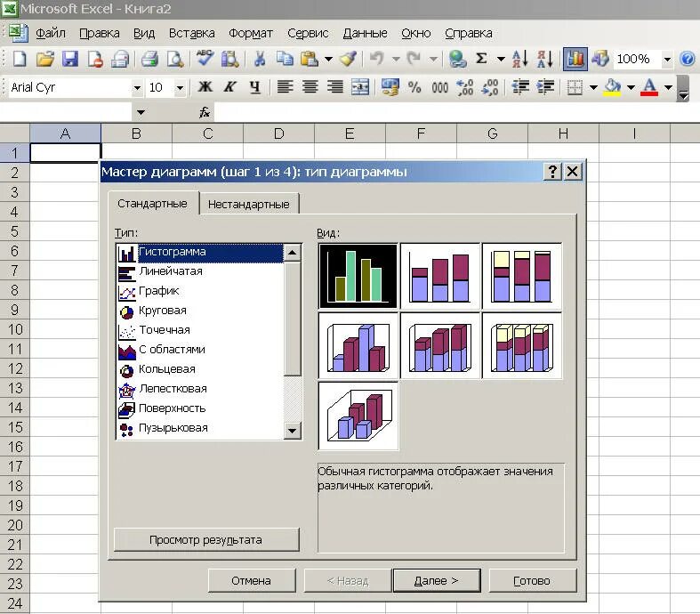Align text left in the formatting toolbar

285,86
